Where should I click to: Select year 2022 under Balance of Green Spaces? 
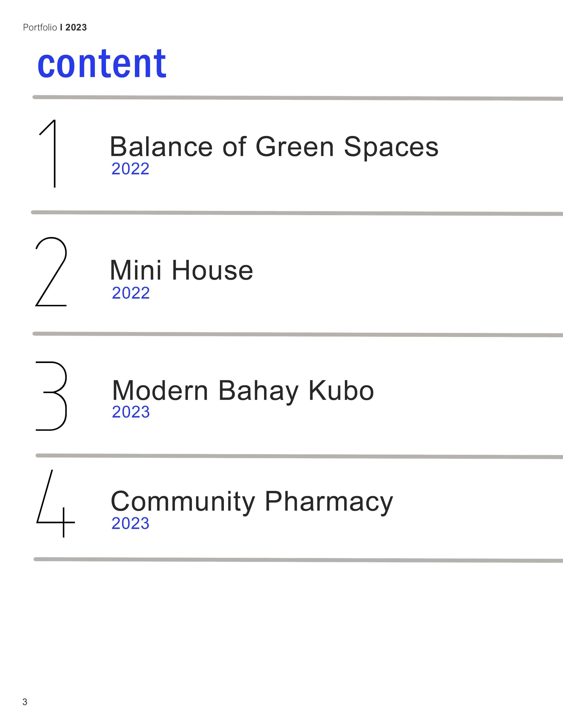pyautogui.click(x=130, y=169)
